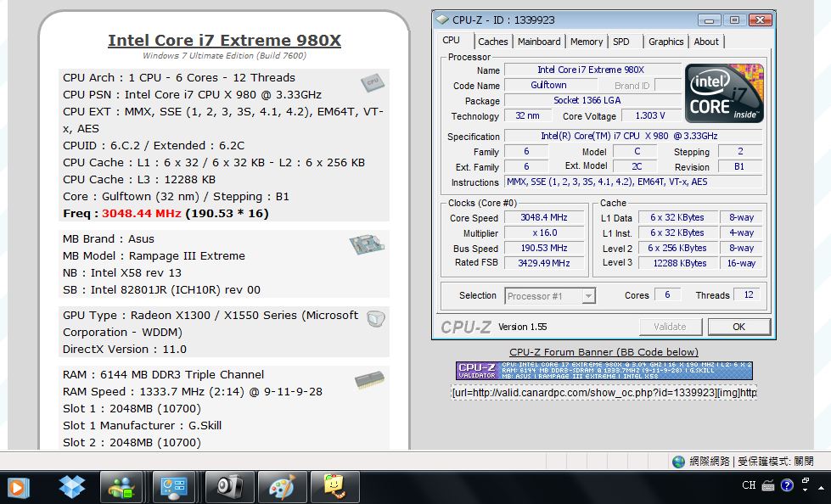Click the Protected Mode status text

click(x=775, y=462)
